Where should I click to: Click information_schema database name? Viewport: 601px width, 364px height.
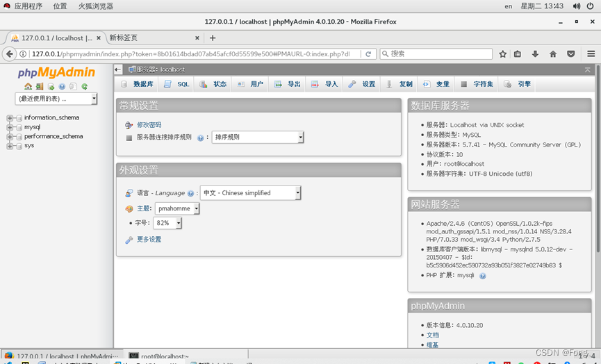(51, 117)
